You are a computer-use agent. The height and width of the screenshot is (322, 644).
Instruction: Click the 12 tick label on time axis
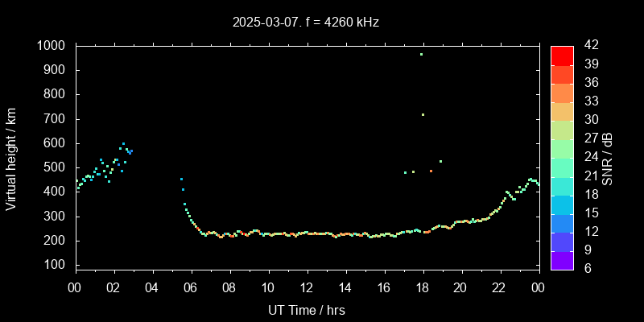tap(307, 287)
